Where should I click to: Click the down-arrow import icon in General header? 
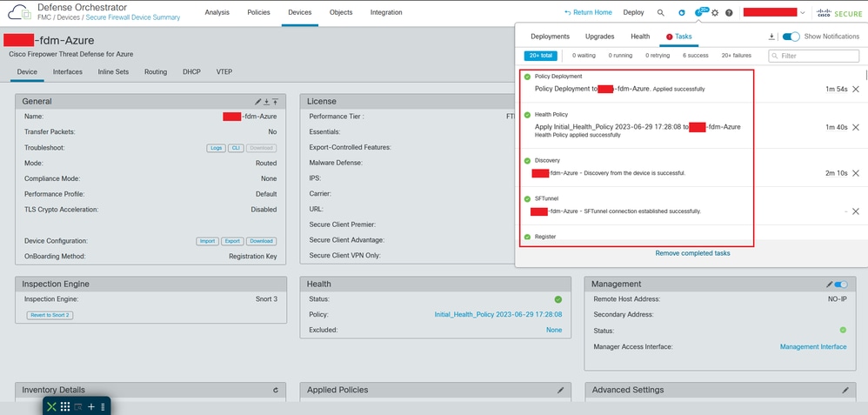(266, 102)
